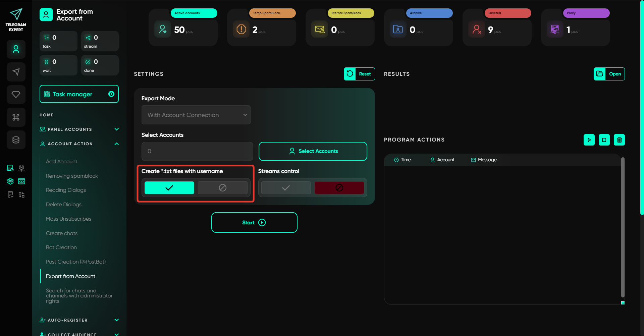
Task: Disable creating .txt files with username
Action: (x=222, y=188)
